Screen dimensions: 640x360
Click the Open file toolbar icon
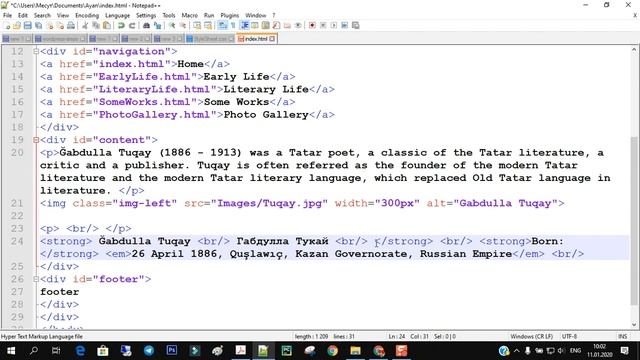(17, 25)
